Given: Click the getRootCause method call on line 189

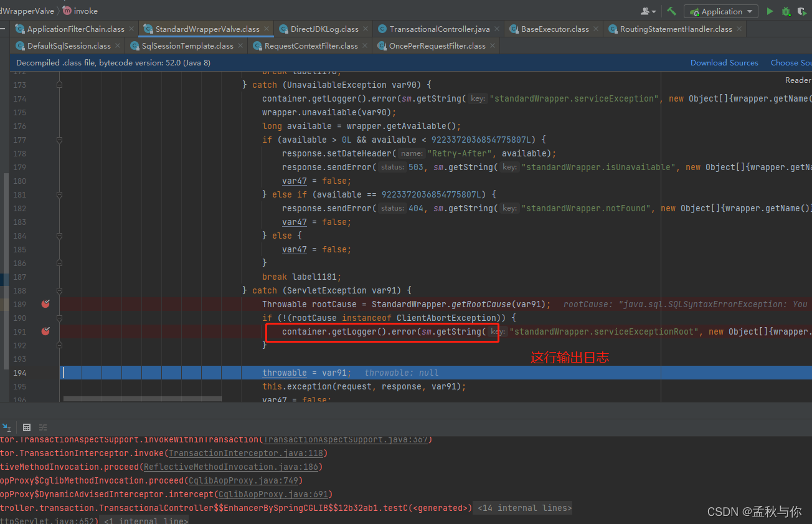Looking at the screenshot, I should tap(481, 304).
